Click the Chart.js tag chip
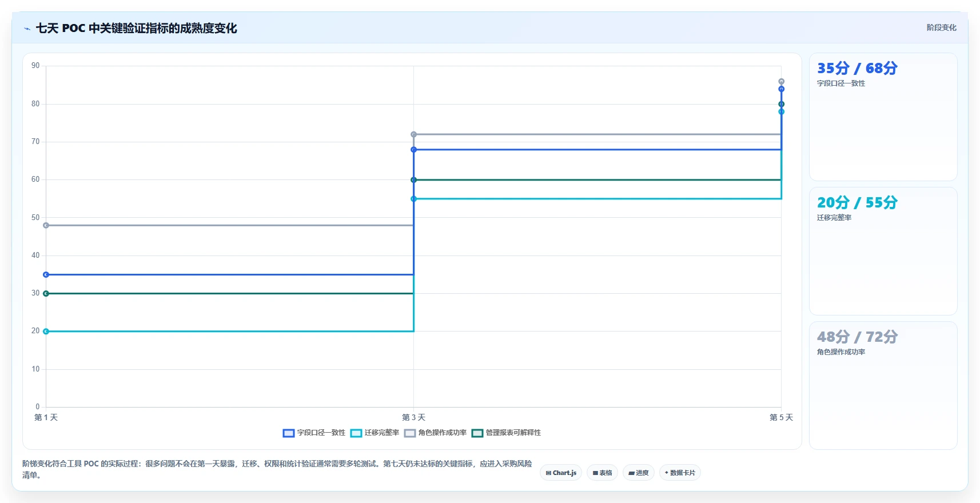This screenshot has height=503, width=980. click(x=561, y=473)
